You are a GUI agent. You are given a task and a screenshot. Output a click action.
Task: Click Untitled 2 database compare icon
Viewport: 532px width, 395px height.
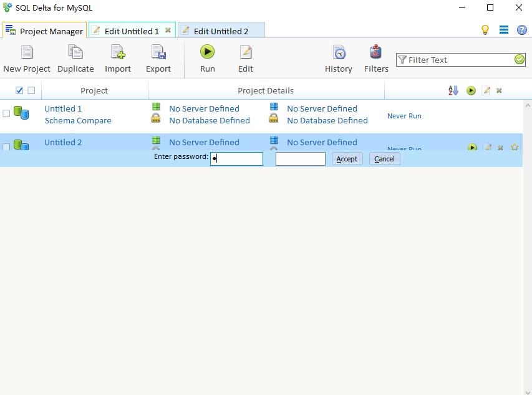pos(21,145)
